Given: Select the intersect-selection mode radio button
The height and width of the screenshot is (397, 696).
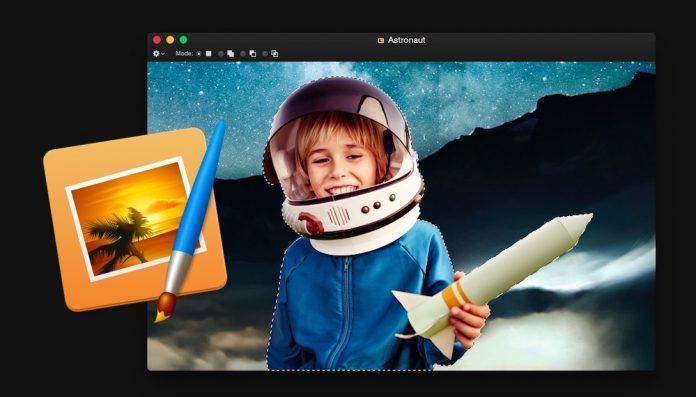Looking at the screenshot, I should pyautogui.click(x=265, y=54).
